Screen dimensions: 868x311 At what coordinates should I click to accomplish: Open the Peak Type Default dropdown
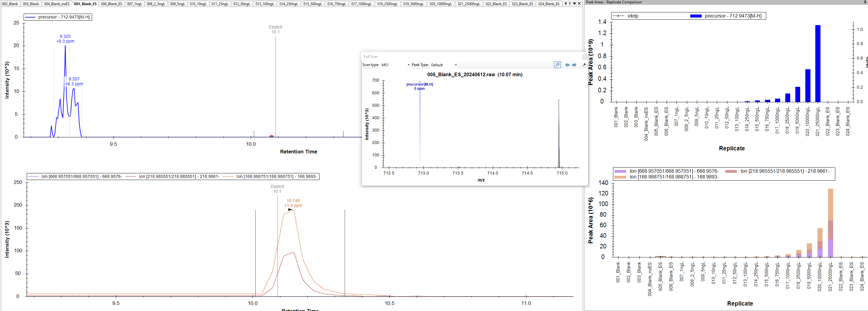pyautogui.click(x=456, y=65)
